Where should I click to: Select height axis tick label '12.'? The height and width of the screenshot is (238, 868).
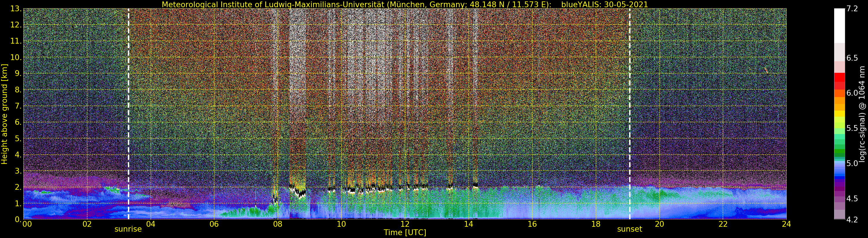[x=16, y=25]
